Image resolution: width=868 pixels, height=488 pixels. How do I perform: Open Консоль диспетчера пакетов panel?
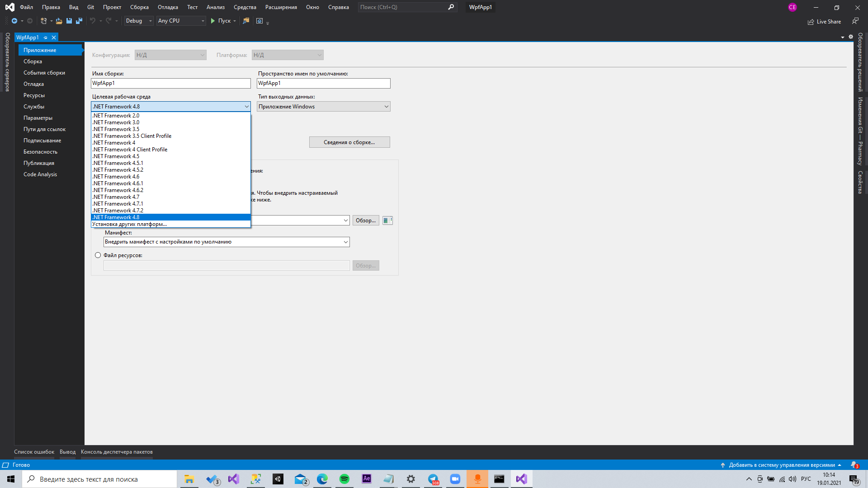tap(117, 452)
